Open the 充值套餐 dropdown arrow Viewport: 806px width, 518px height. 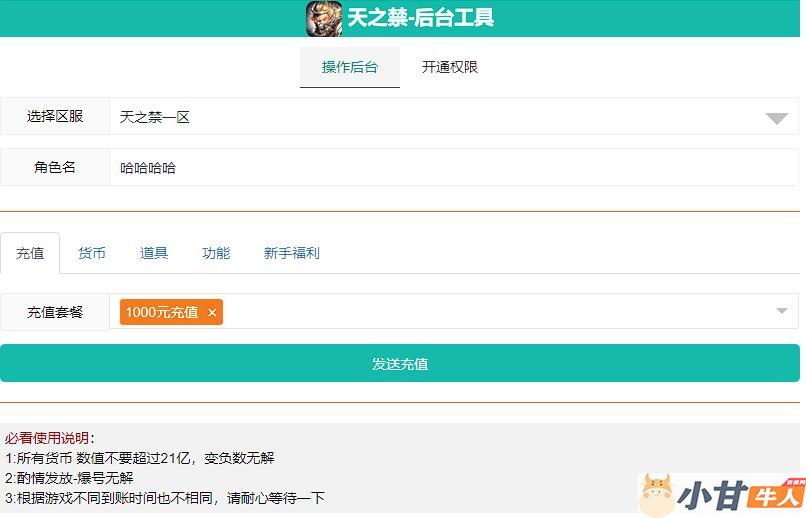781,312
